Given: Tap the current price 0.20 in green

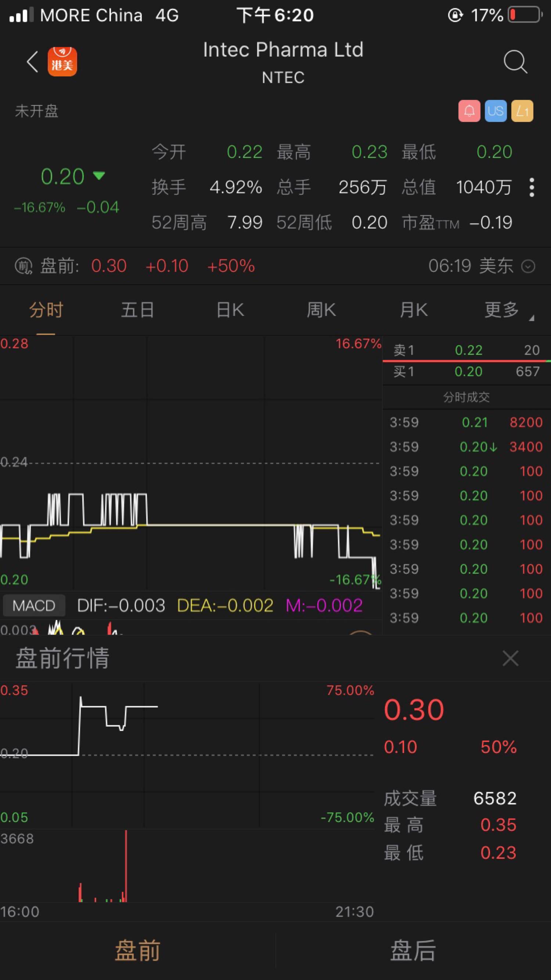Looking at the screenshot, I should (62, 177).
